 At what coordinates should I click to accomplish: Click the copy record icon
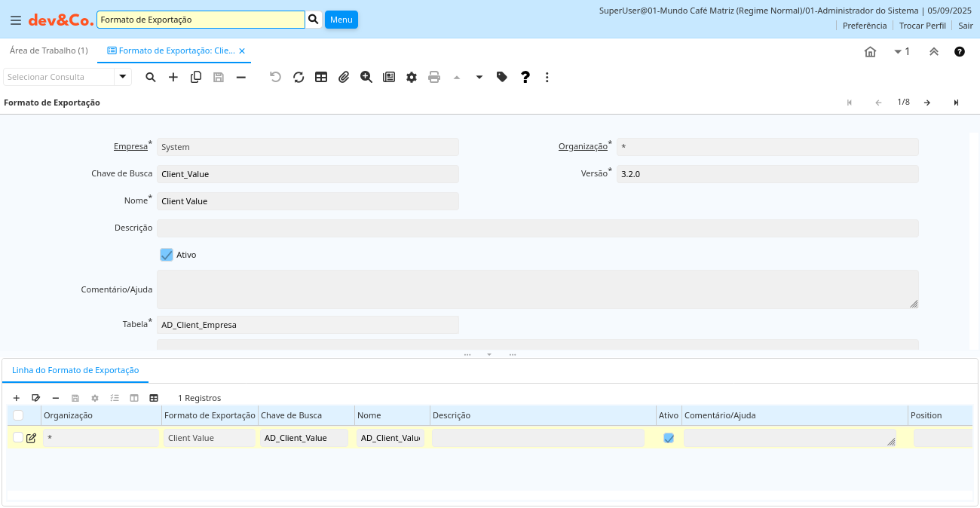click(196, 77)
